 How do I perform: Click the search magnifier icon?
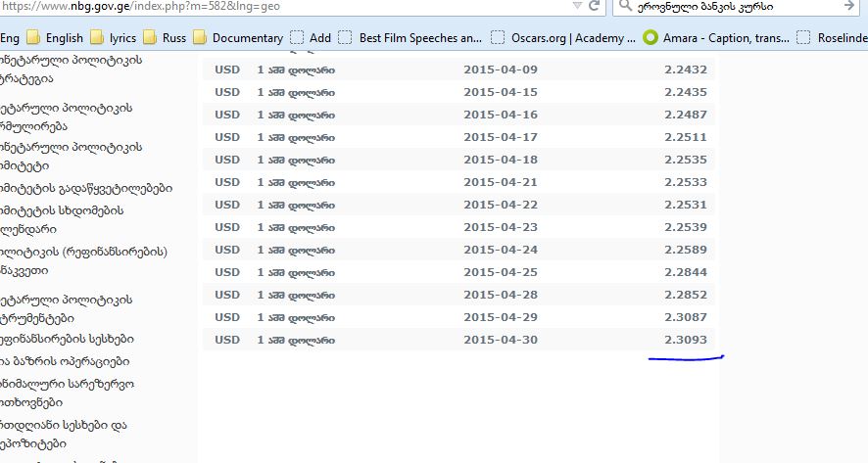point(626,6)
